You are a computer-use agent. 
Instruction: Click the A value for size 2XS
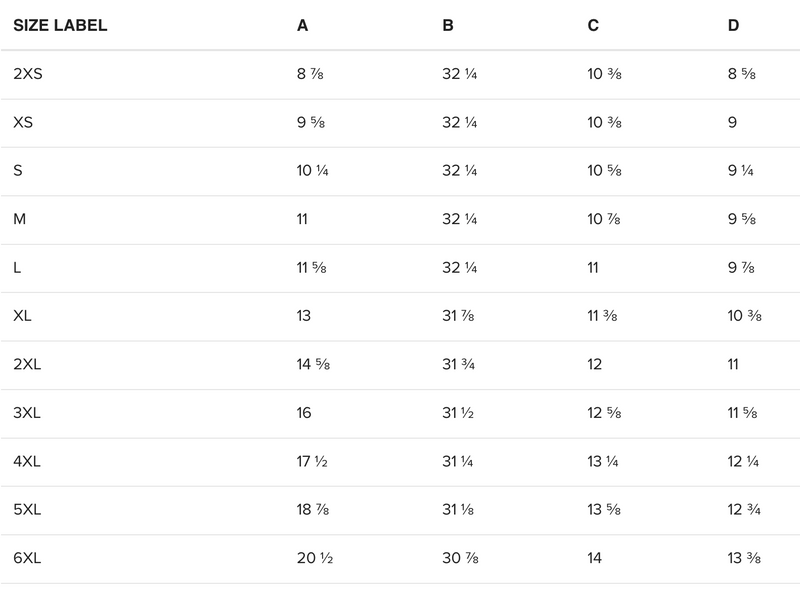coord(311,74)
